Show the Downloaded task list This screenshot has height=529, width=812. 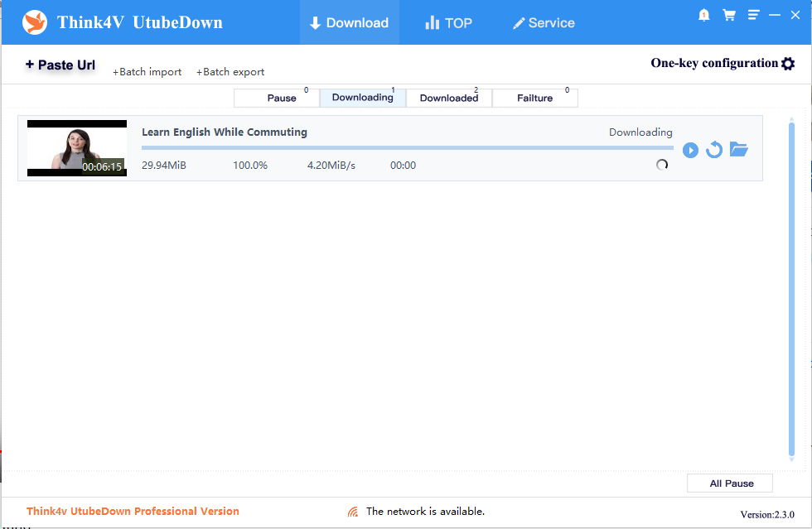pos(449,98)
